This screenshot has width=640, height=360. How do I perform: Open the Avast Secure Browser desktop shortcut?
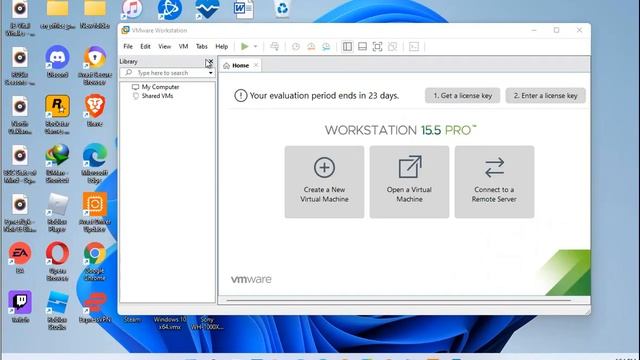tap(95, 64)
